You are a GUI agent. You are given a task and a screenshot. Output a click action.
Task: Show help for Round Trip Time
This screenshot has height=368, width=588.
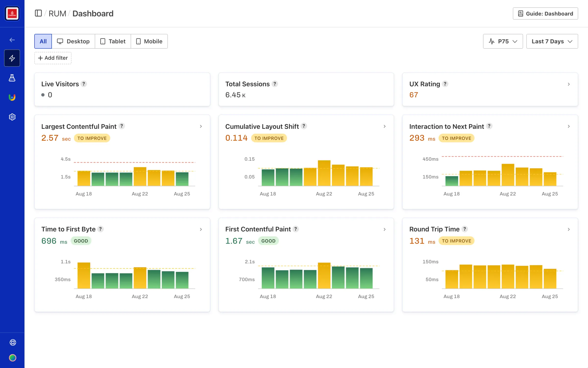coord(465,229)
